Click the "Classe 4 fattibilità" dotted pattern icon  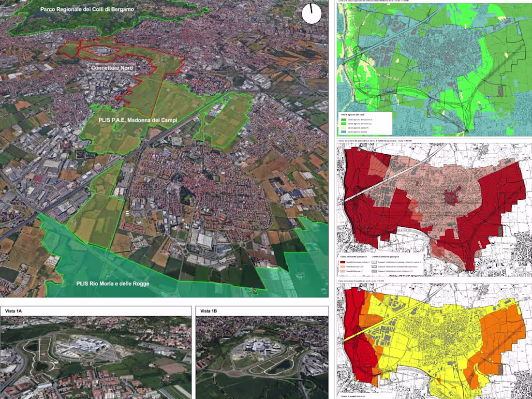point(374,271)
